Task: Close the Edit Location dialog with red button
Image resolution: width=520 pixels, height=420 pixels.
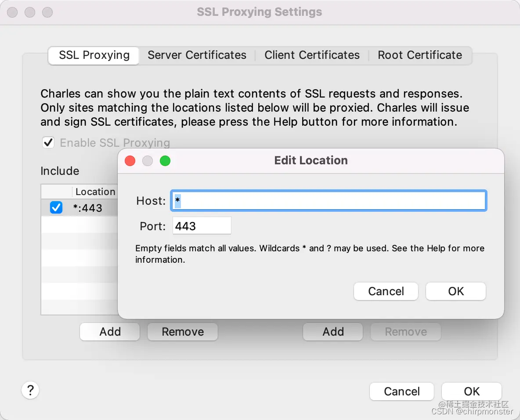Action: [130, 161]
